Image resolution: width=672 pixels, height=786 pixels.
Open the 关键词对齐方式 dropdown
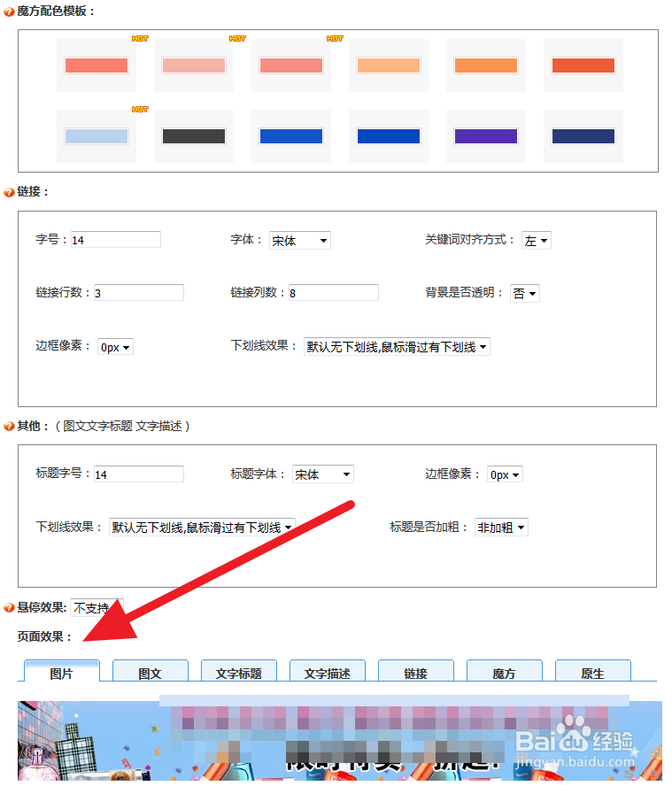coord(537,241)
